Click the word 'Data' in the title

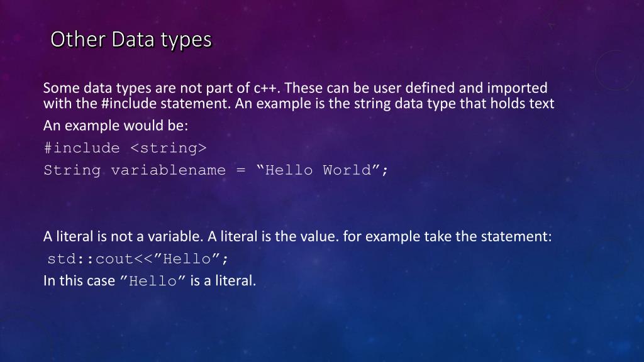pos(133,40)
